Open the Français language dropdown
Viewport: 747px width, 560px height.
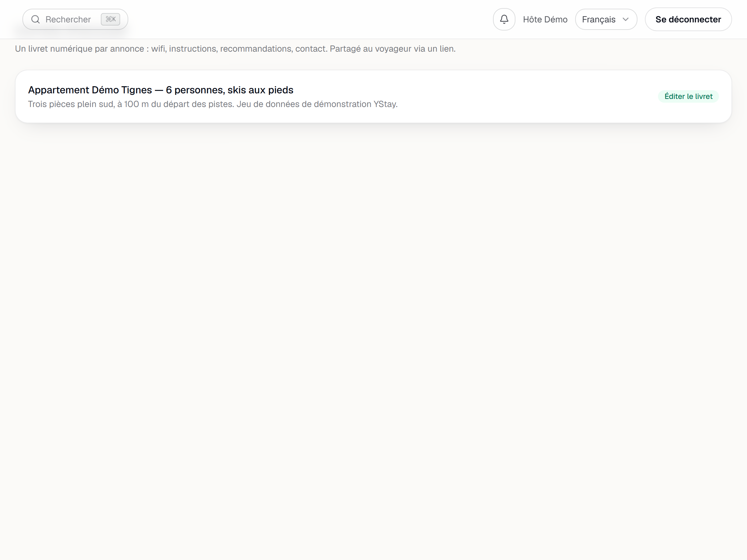(x=606, y=19)
